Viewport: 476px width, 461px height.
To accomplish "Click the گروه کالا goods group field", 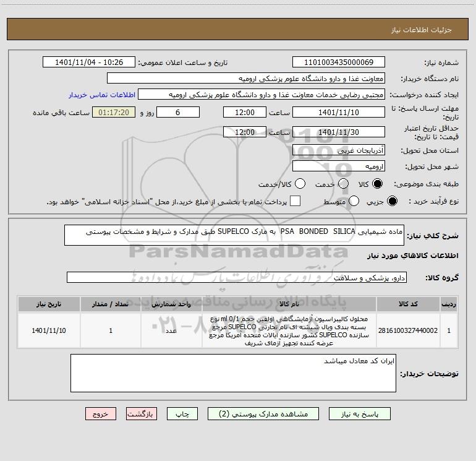I will (237, 277).
